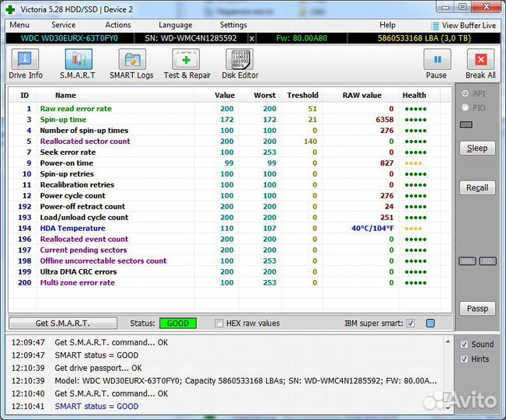Toggle the Hints checkbox

point(464,359)
